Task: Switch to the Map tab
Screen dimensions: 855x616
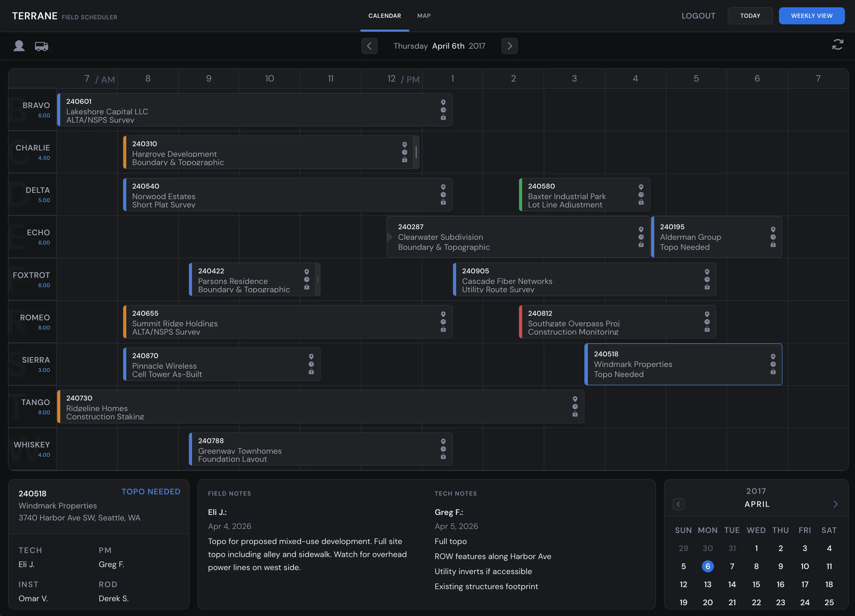Action: (x=423, y=16)
